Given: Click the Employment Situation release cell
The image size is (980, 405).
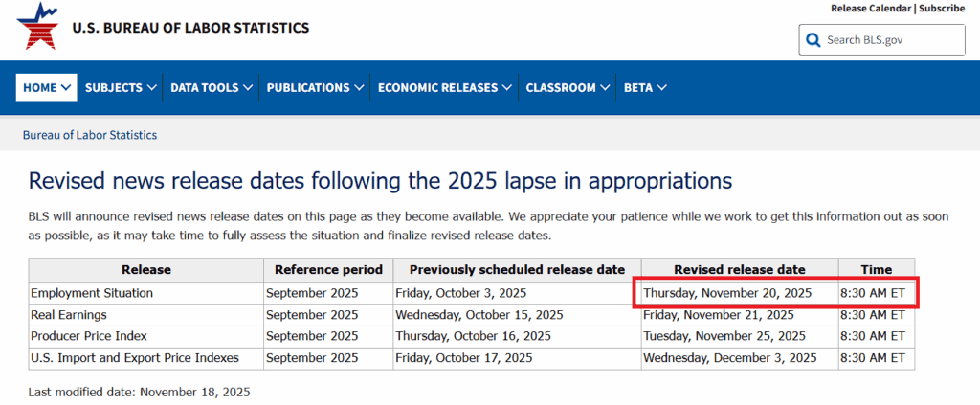Looking at the screenshot, I should [x=92, y=292].
